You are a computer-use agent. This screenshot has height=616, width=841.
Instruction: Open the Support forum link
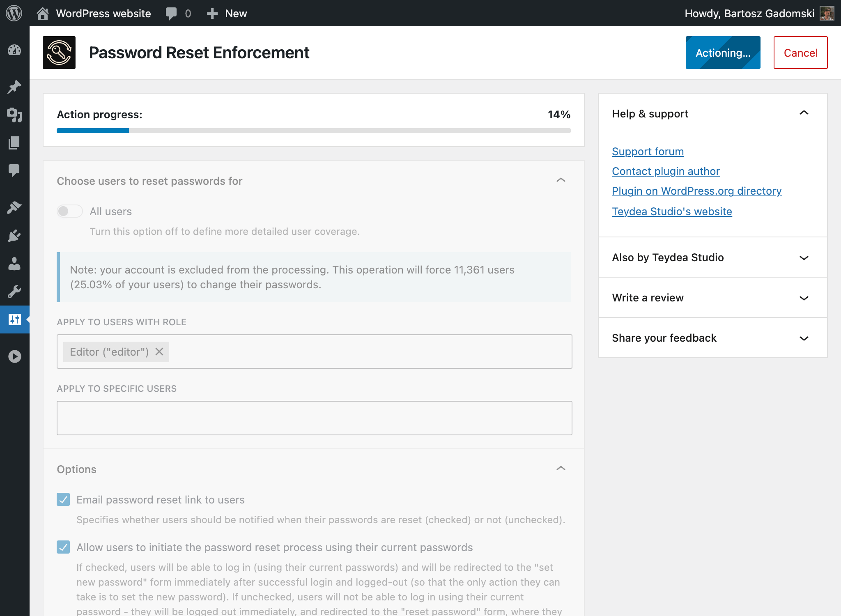click(x=648, y=152)
